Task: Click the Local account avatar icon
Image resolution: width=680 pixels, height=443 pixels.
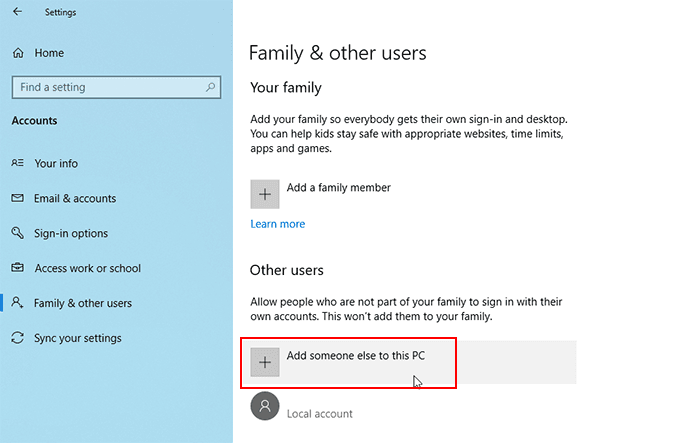Action: click(x=265, y=407)
